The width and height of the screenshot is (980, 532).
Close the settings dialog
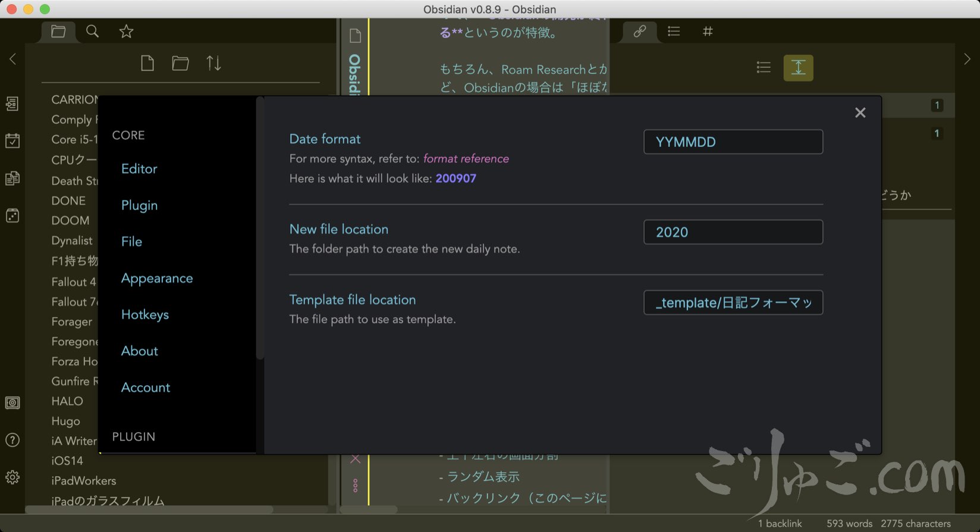(x=860, y=112)
